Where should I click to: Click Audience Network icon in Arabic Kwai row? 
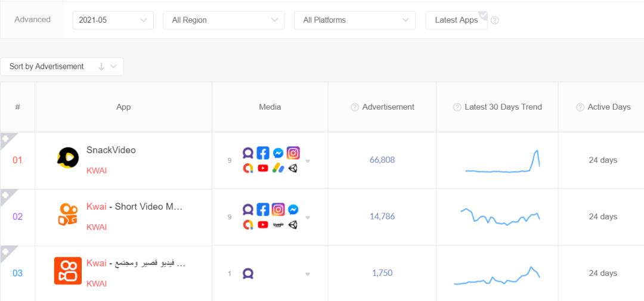click(x=247, y=274)
